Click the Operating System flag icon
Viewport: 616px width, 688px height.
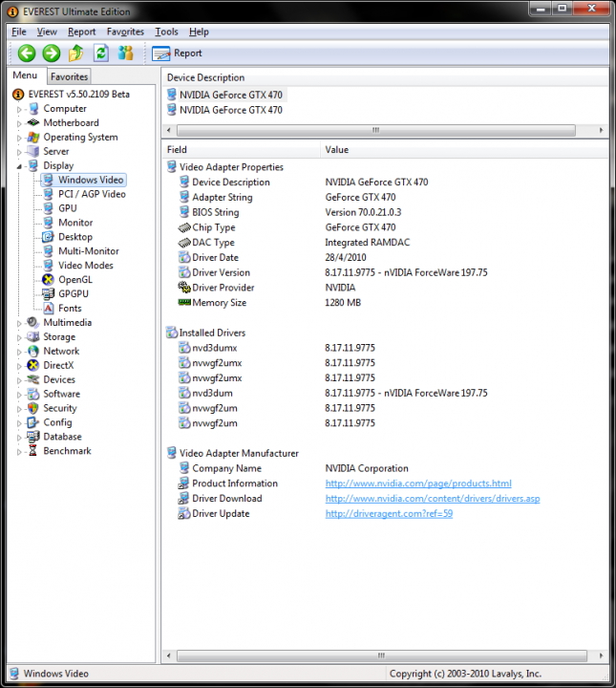[32, 137]
